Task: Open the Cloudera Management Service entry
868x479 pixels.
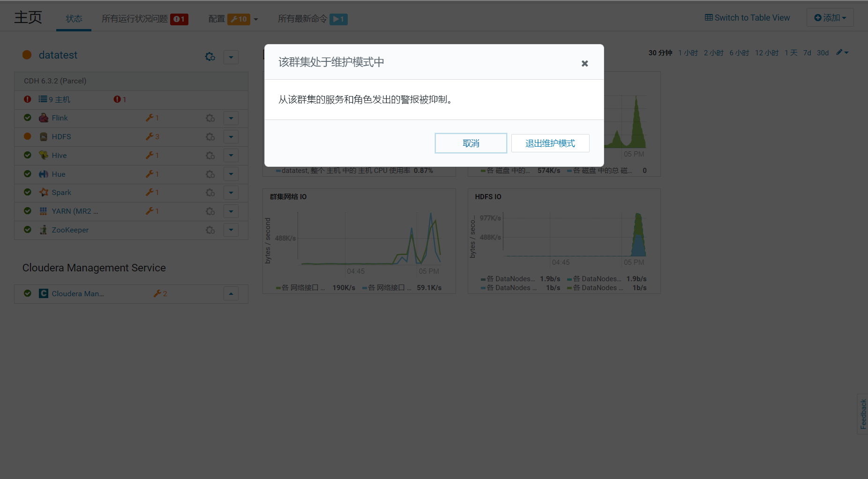Action: point(78,294)
